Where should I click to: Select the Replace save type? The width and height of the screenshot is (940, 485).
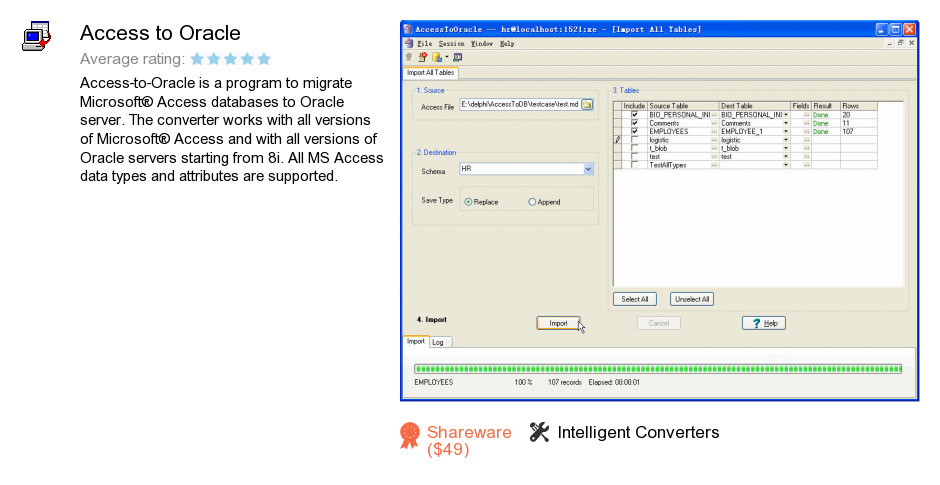tap(468, 202)
